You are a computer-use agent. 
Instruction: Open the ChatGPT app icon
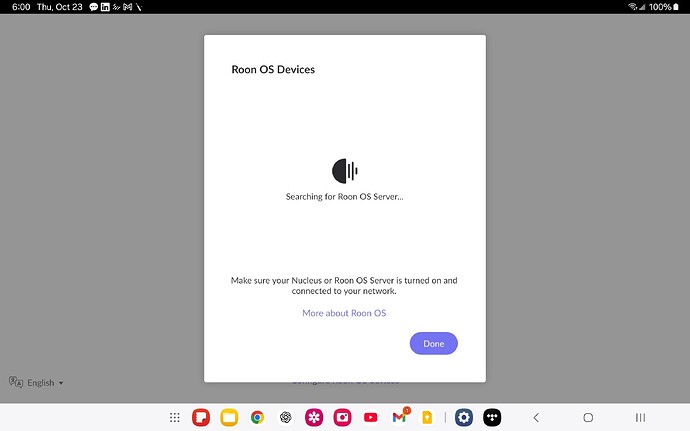click(x=286, y=417)
